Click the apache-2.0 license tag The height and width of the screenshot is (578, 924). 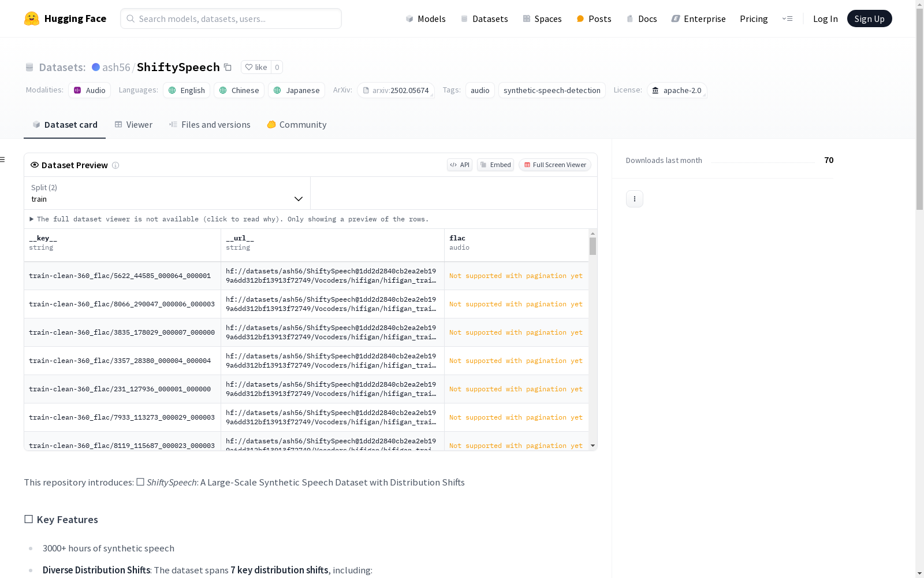(x=677, y=90)
